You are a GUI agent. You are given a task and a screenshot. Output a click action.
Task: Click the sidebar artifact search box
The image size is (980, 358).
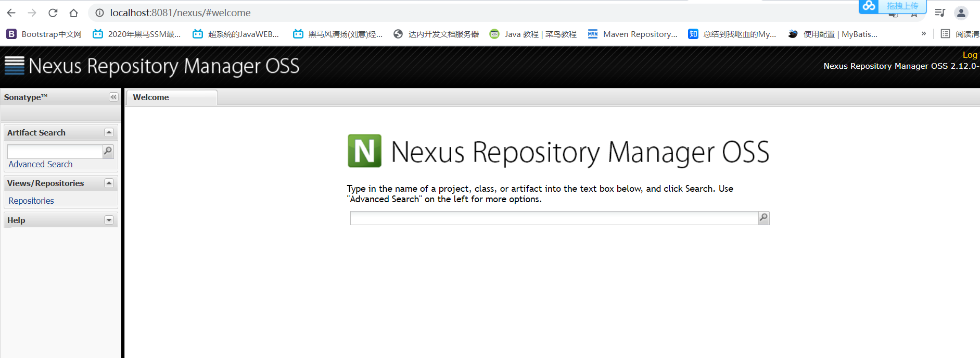point(55,151)
